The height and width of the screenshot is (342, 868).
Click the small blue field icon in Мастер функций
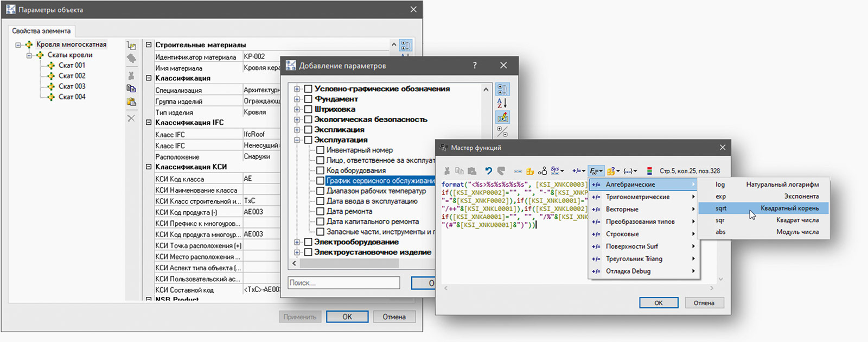[x=518, y=171]
